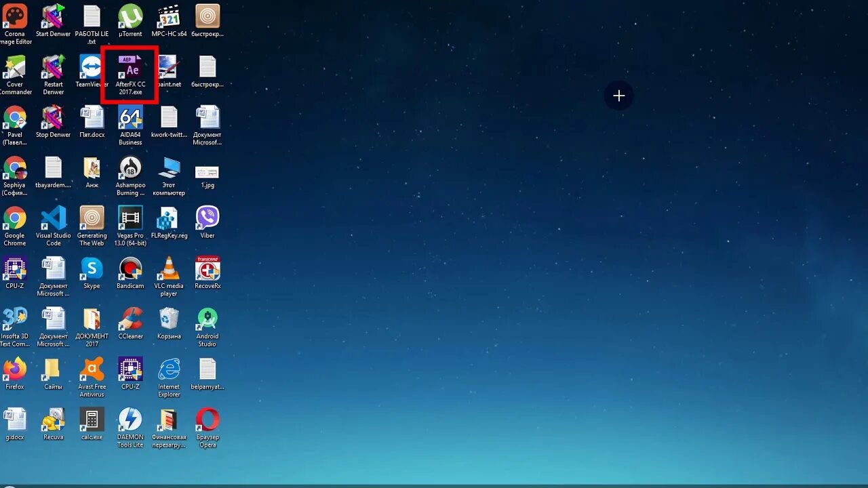Open the Firefox browser shortcut
This screenshot has width=868, height=488.
(15, 374)
